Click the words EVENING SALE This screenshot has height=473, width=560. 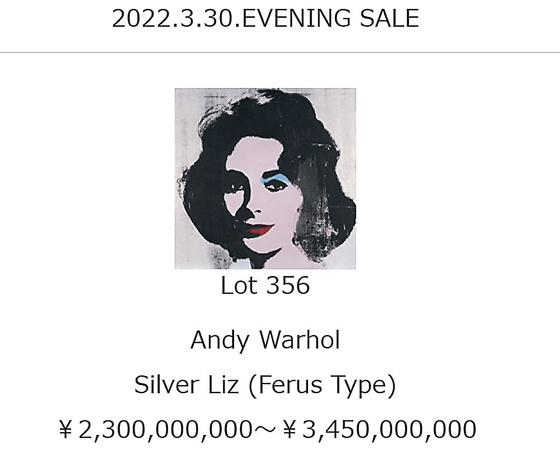tap(330, 19)
